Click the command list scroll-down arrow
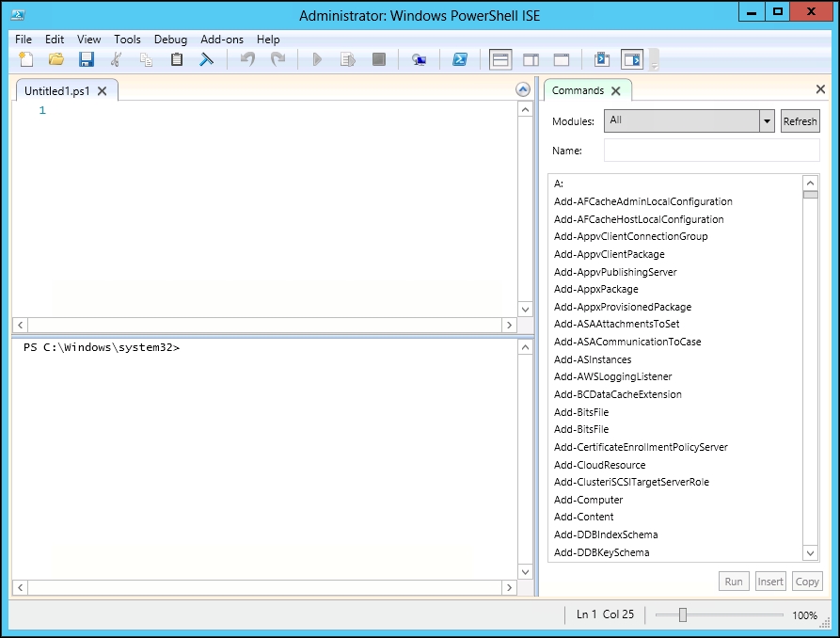Image resolution: width=840 pixels, height=638 pixels. [810, 553]
